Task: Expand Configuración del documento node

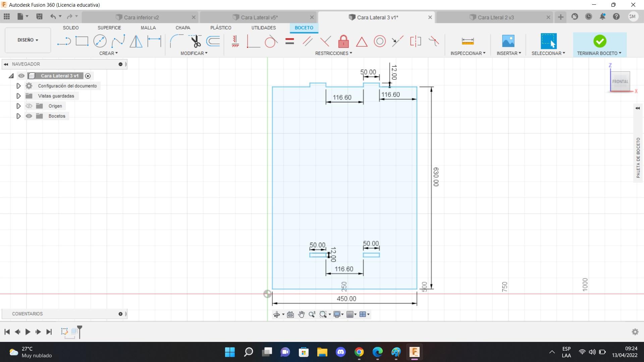Action: pyautogui.click(x=18, y=86)
